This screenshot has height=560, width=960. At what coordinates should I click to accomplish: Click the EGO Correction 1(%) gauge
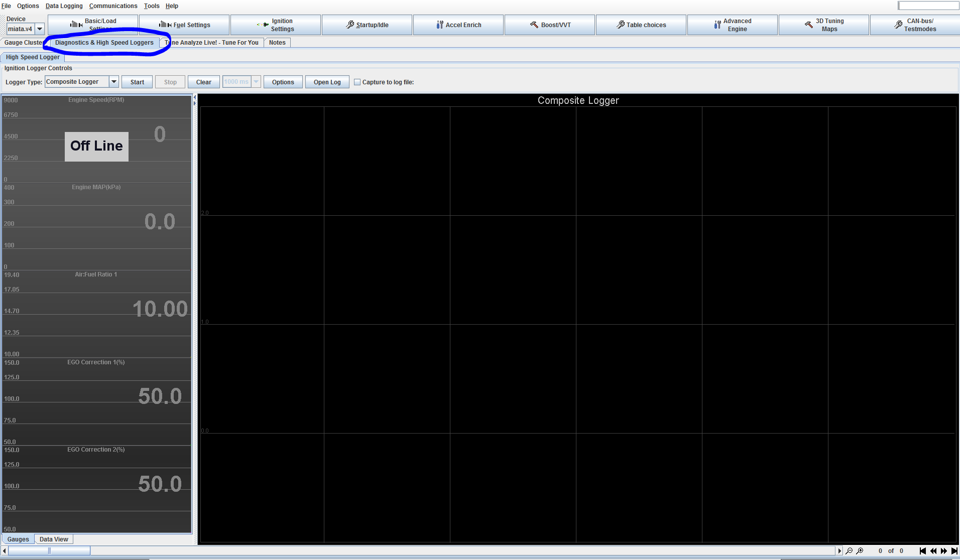tap(96, 401)
